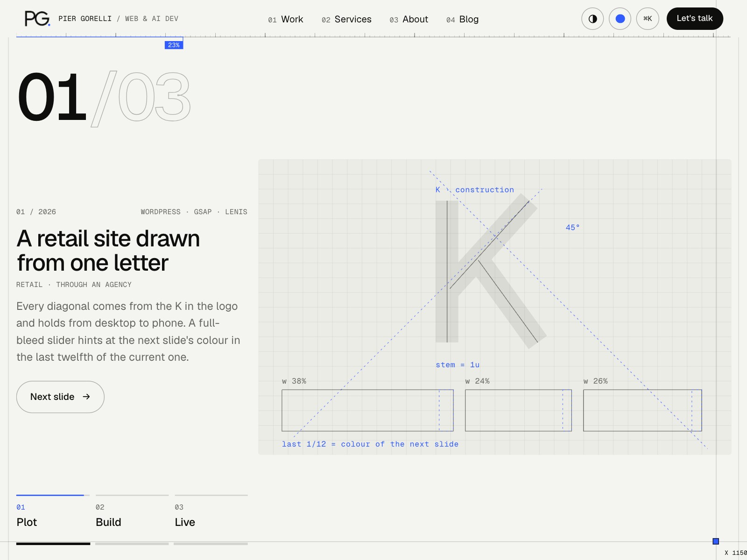Go to the Services page
Image resolution: width=747 pixels, height=560 pixels.
346,19
